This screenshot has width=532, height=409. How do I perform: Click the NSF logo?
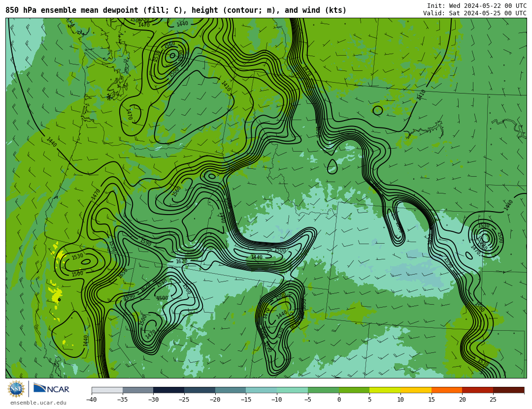pos(16,389)
